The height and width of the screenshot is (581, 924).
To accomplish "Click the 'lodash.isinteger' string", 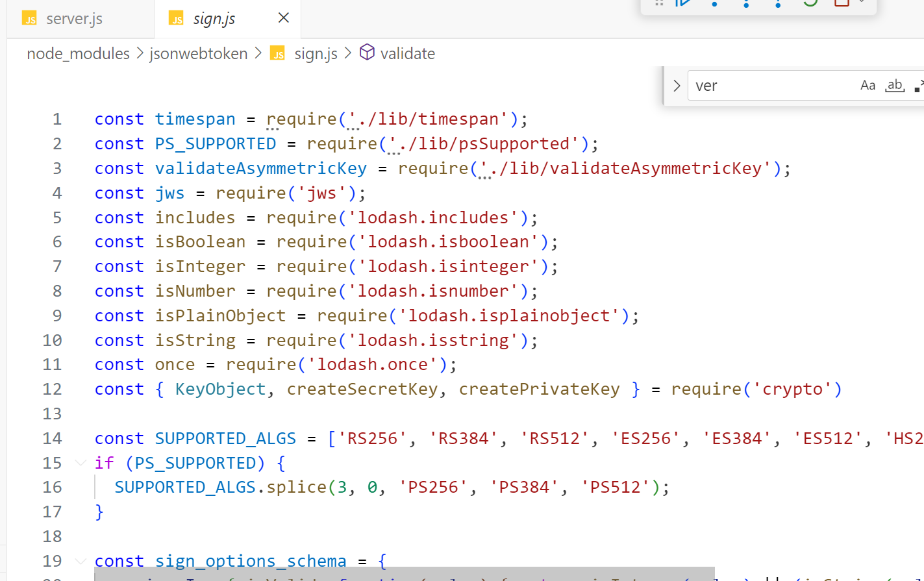I will pyautogui.click(x=449, y=267).
